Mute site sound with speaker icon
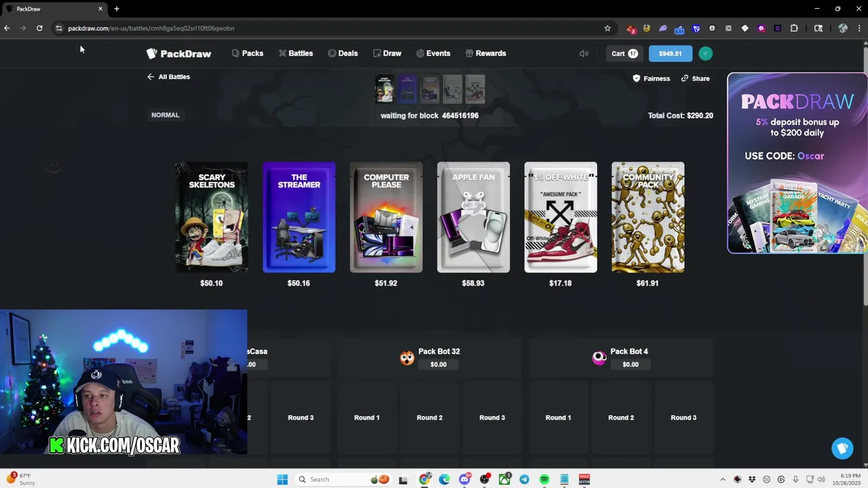 (584, 54)
